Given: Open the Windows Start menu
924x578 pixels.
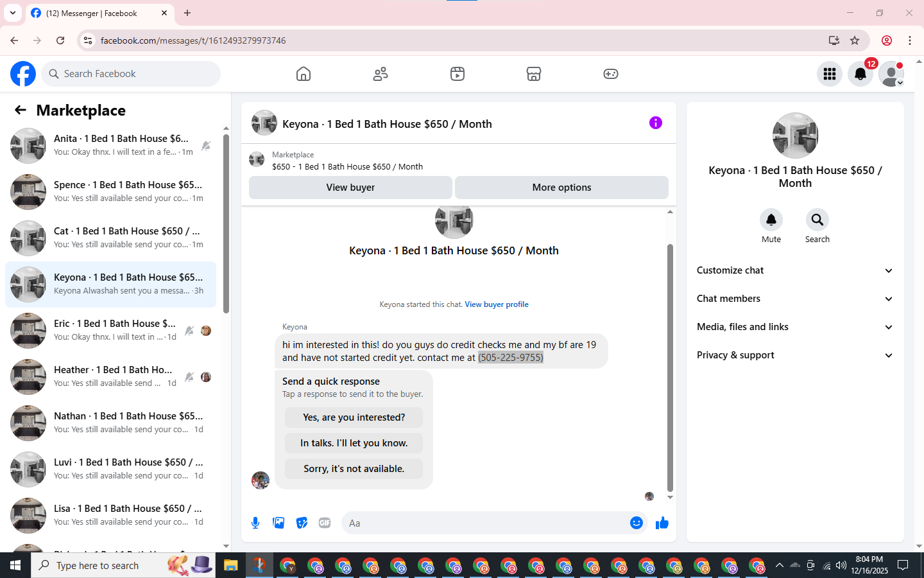Looking at the screenshot, I should click(x=15, y=565).
